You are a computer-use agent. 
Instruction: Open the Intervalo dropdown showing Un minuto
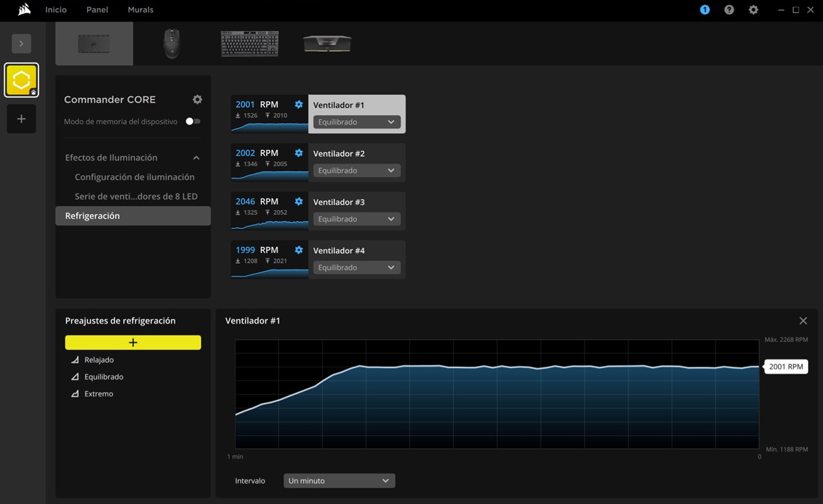(x=339, y=481)
